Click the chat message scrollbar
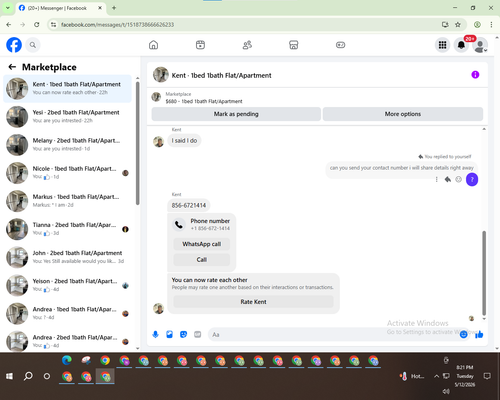The width and height of the screenshot is (500, 400). (x=484, y=273)
